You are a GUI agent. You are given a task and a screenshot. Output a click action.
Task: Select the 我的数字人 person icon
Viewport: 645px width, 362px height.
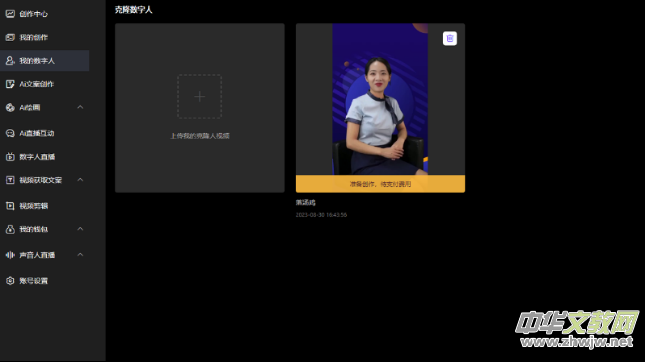pos(10,61)
